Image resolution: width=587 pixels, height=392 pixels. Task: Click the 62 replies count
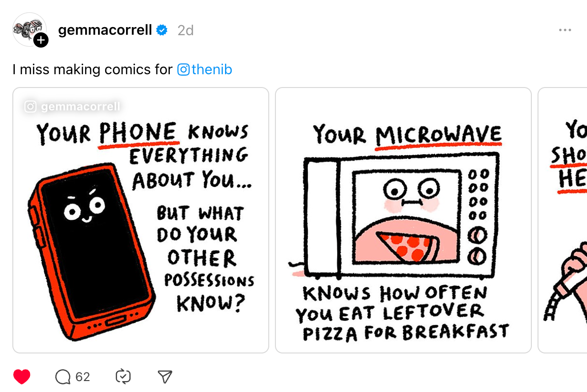(x=82, y=377)
